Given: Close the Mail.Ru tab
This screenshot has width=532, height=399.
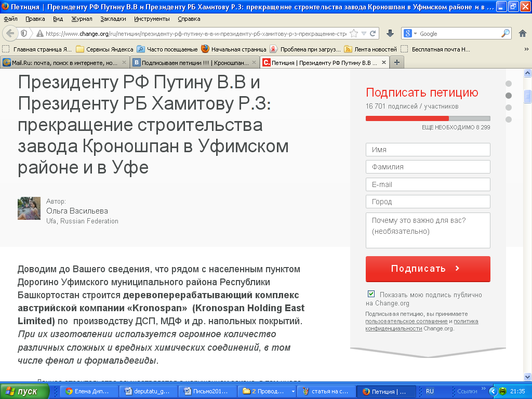Looking at the screenshot, I should [x=124, y=62].
